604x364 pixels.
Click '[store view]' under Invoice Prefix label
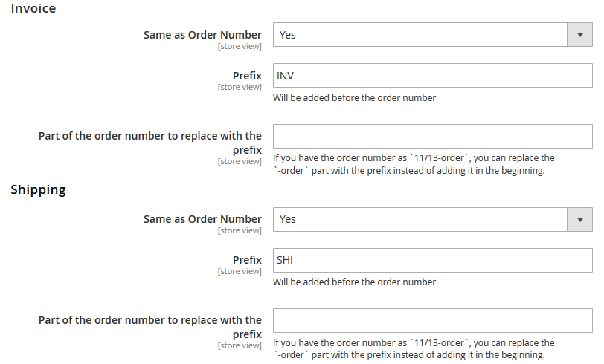[x=240, y=87]
